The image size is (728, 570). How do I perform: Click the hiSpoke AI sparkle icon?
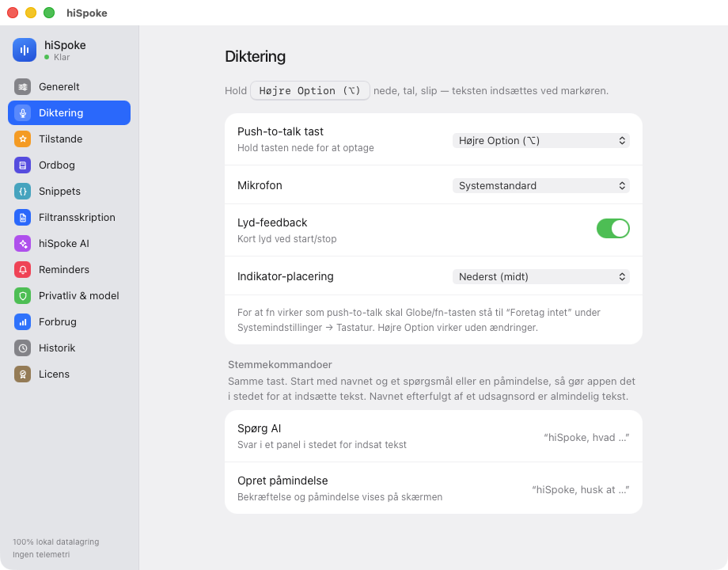point(22,243)
